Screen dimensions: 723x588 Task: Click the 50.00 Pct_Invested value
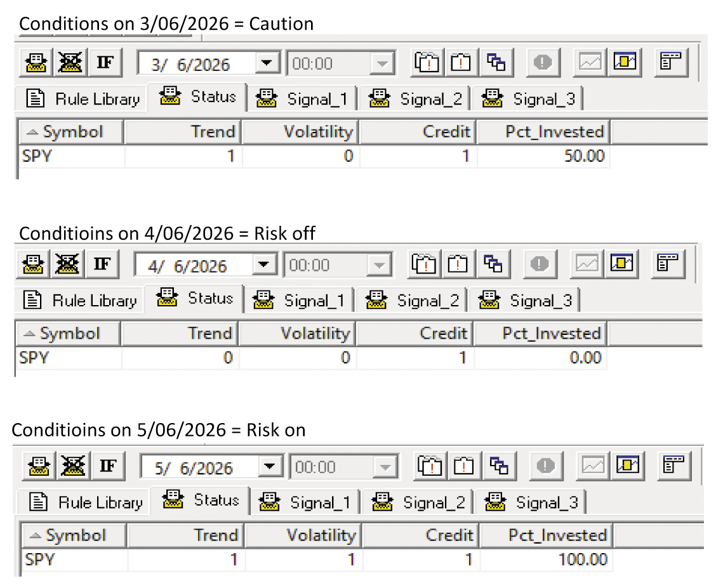(x=584, y=156)
